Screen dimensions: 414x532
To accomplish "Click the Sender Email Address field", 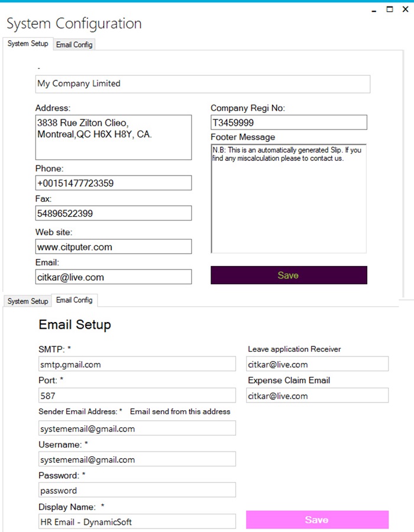I will tap(137, 429).
